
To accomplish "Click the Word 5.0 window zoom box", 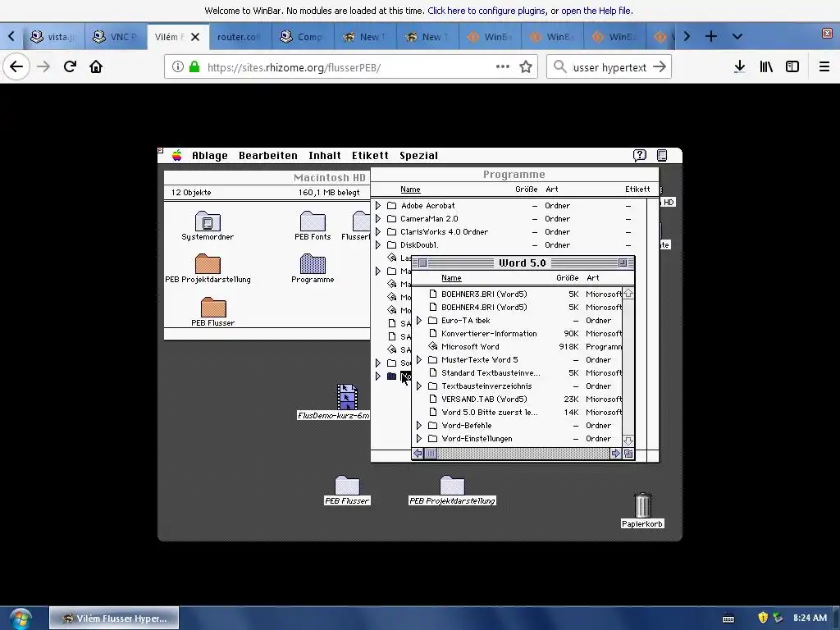I will (x=623, y=262).
